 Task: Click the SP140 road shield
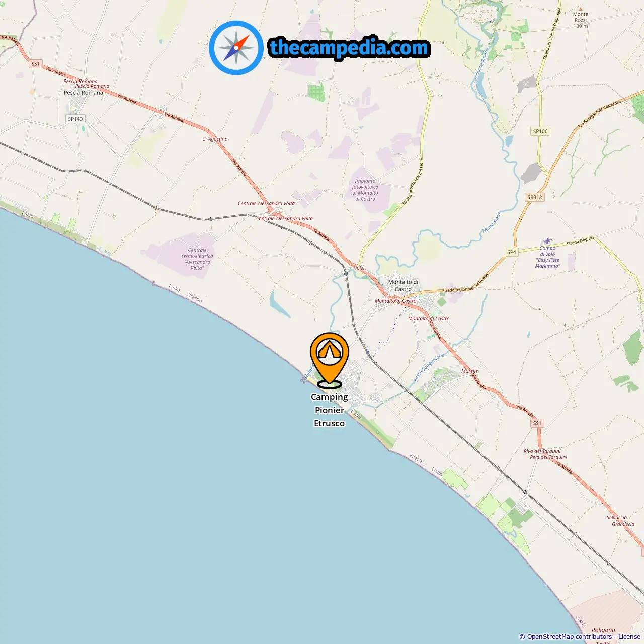click(x=75, y=119)
